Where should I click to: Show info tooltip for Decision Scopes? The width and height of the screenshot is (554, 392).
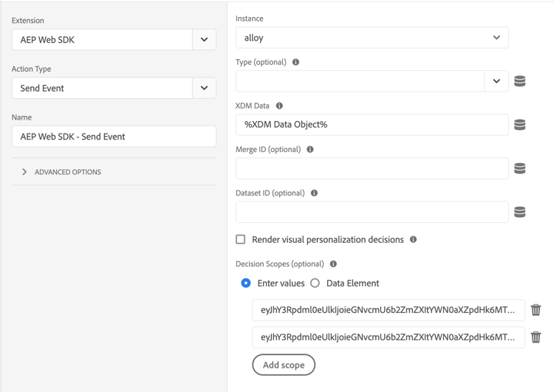333,264
